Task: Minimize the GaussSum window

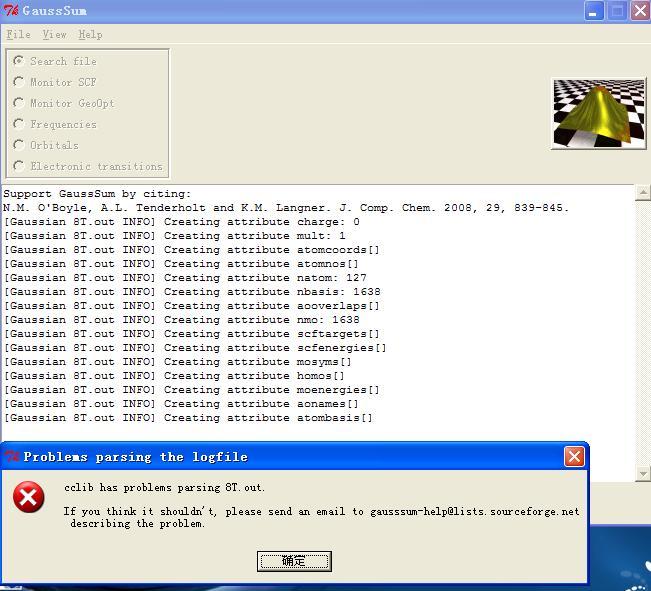Action: point(594,11)
